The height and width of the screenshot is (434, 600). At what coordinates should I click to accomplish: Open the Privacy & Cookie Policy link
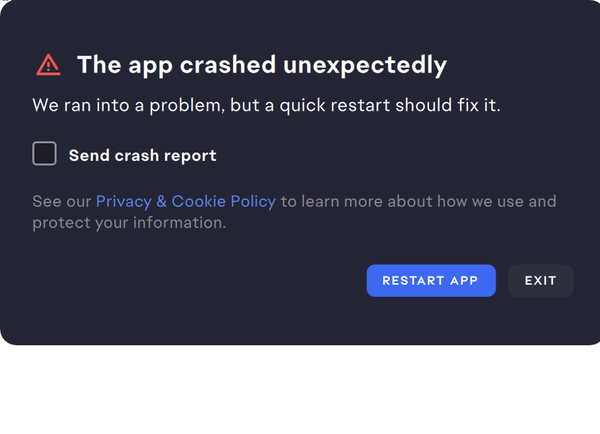point(186,201)
